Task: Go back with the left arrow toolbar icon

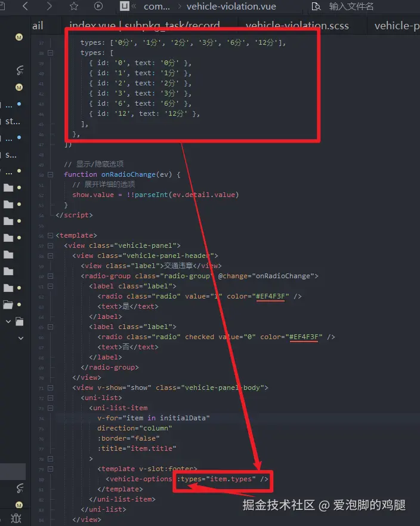Action: [25, 6]
